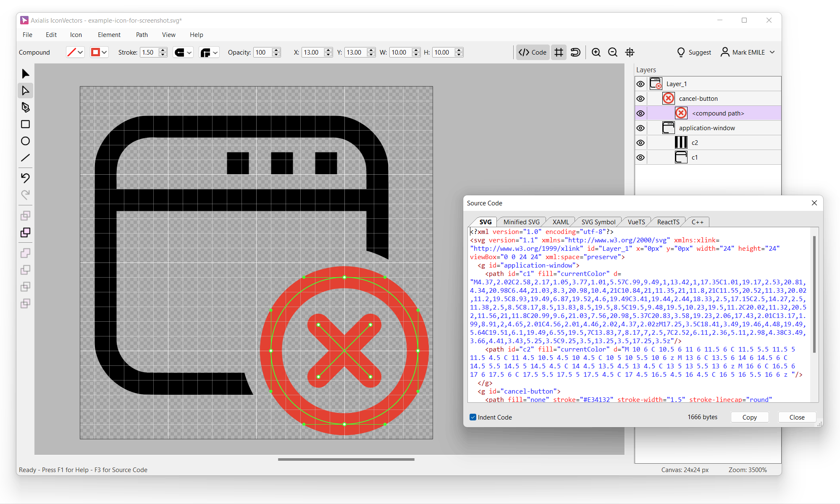Click the Zoom In magnifier icon

[596, 52]
